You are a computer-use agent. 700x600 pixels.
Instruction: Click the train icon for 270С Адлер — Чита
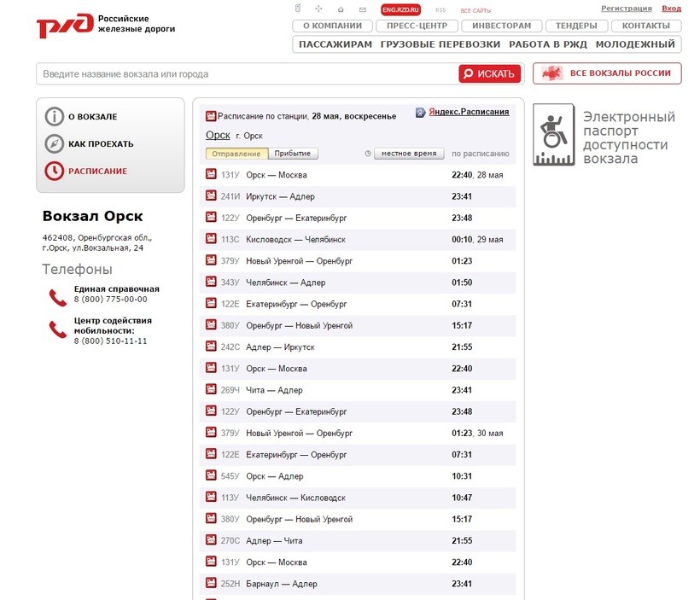coord(211,539)
